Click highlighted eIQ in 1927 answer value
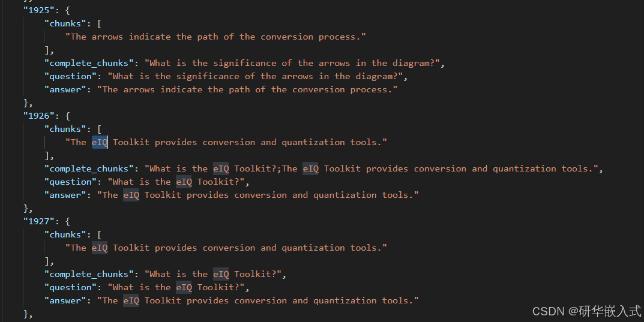The height and width of the screenshot is (322, 644). point(131,300)
